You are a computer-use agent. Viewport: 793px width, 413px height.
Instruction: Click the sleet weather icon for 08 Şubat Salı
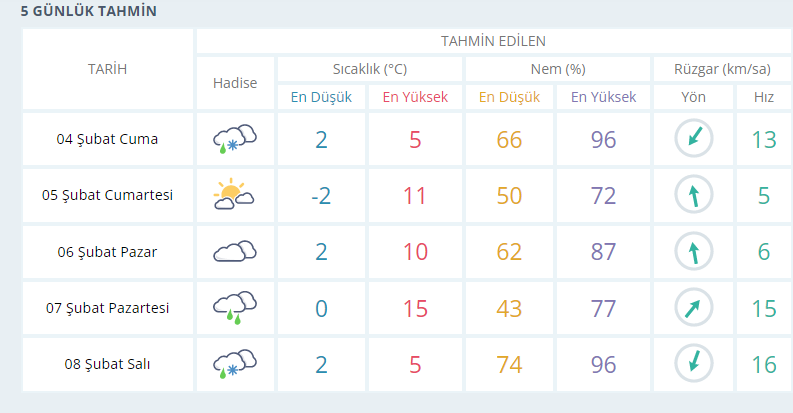click(235, 364)
